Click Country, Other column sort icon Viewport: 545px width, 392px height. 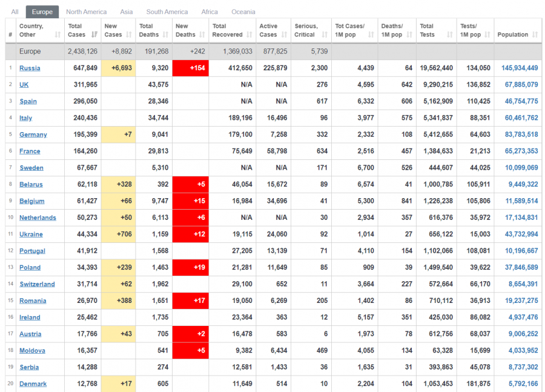58,35
